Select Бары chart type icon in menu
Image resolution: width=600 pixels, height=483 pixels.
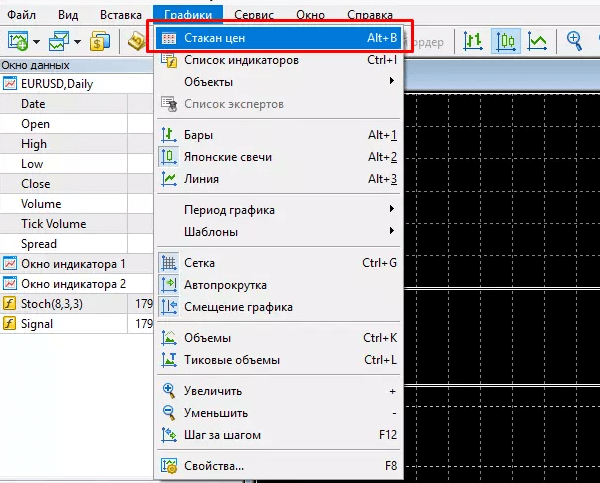[169, 135]
